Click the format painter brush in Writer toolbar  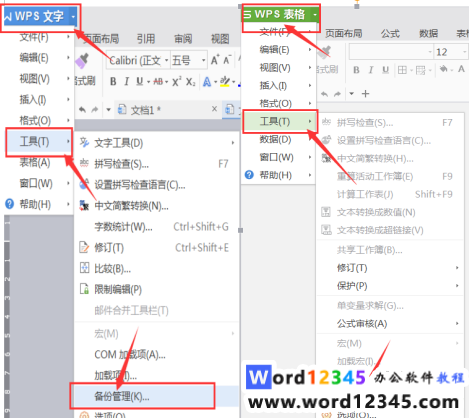point(82,61)
